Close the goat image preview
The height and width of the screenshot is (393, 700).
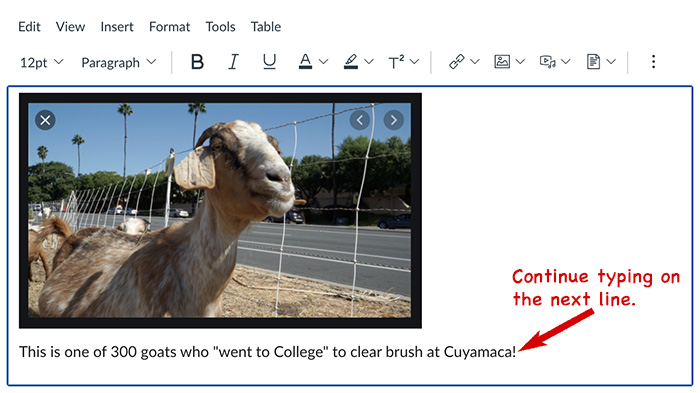45,120
